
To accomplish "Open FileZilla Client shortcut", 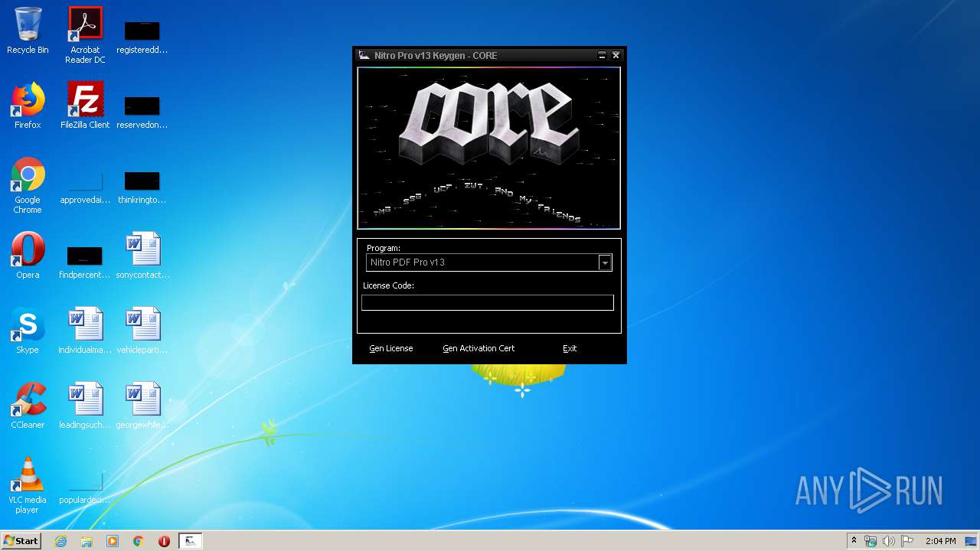I will (85, 106).
